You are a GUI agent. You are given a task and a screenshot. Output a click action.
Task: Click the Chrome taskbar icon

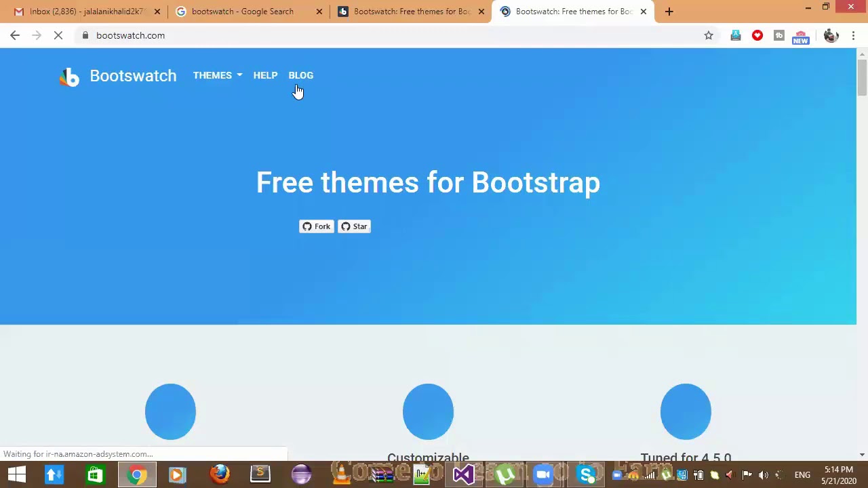(137, 474)
